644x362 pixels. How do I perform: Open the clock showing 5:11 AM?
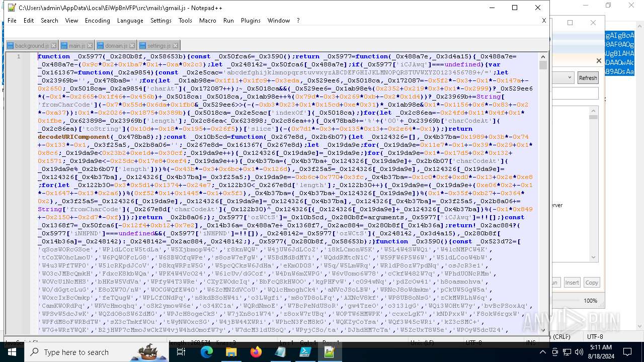click(x=601, y=352)
